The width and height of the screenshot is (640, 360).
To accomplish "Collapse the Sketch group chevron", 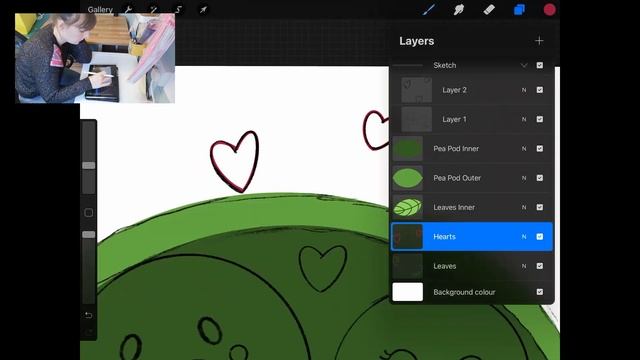I will [524, 65].
